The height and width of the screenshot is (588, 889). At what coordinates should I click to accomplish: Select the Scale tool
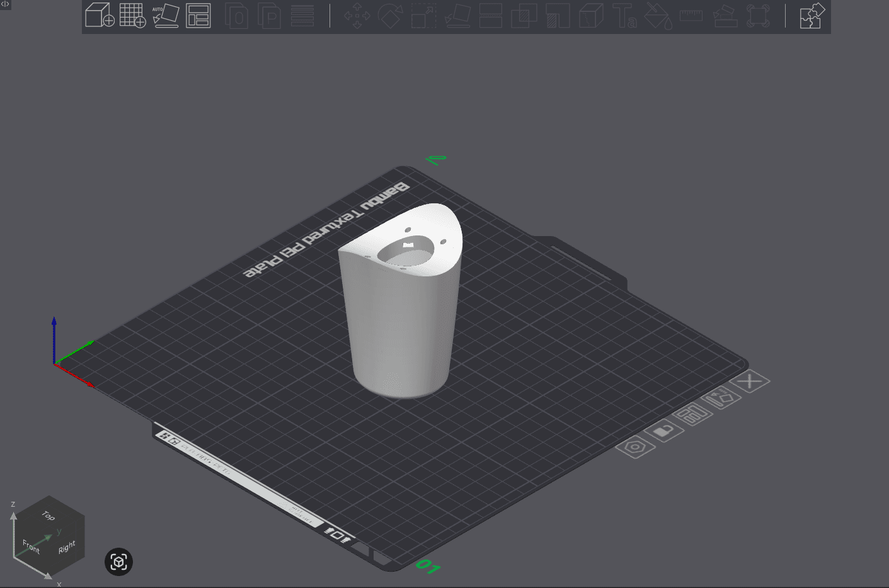tap(424, 15)
